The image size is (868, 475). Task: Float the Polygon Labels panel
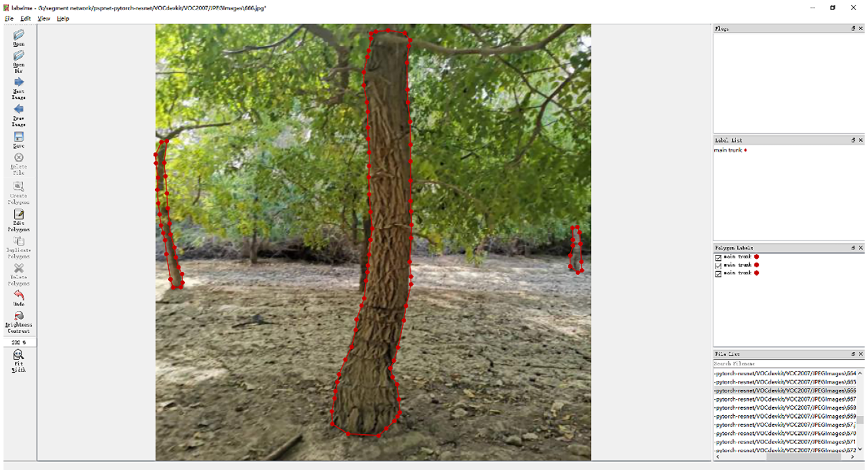click(x=853, y=247)
